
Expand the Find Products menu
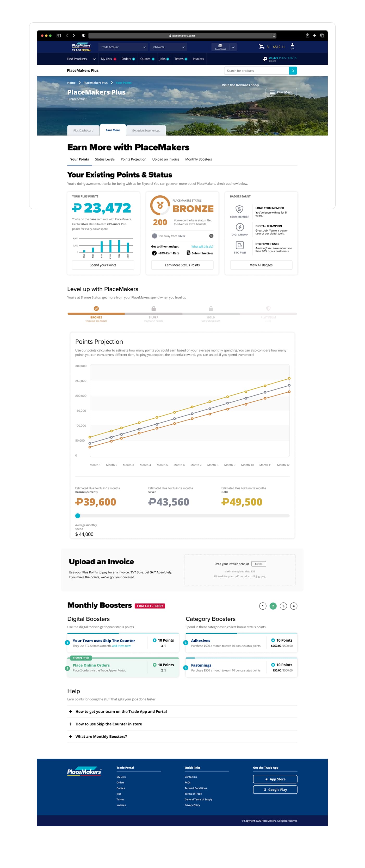(81, 59)
